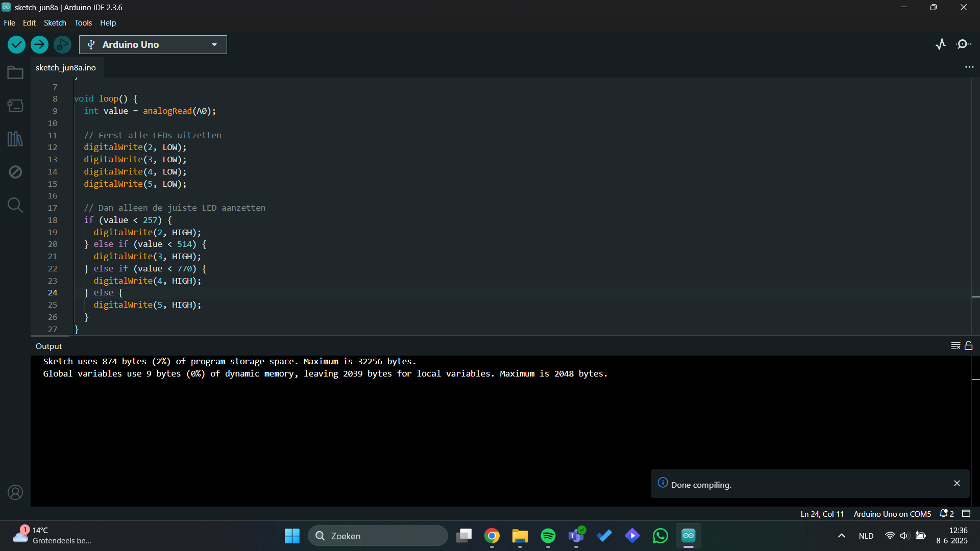Open the Sketchbook folder sidebar panel
The height and width of the screenshot is (551, 980).
tap(15, 73)
